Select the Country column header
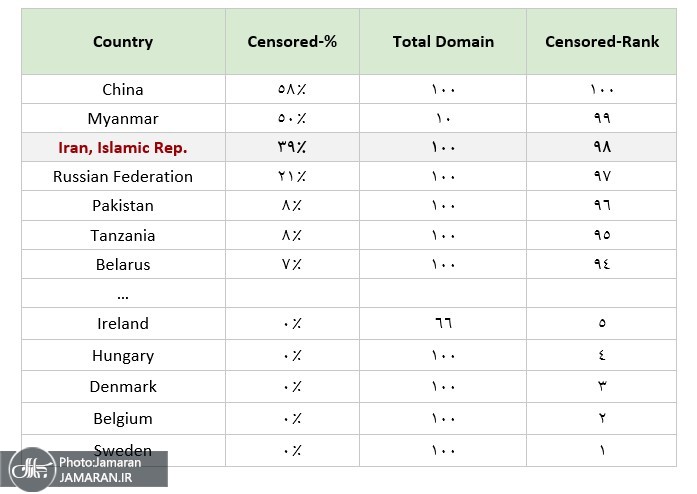This screenshot has width=697, height=494. [x=123, y=42]
